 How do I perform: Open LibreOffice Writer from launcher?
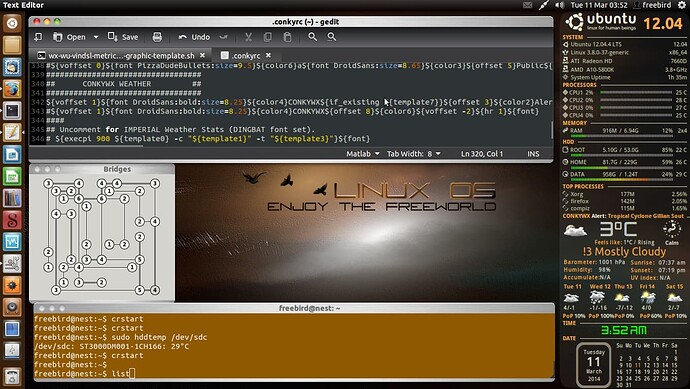pos(12,154)
